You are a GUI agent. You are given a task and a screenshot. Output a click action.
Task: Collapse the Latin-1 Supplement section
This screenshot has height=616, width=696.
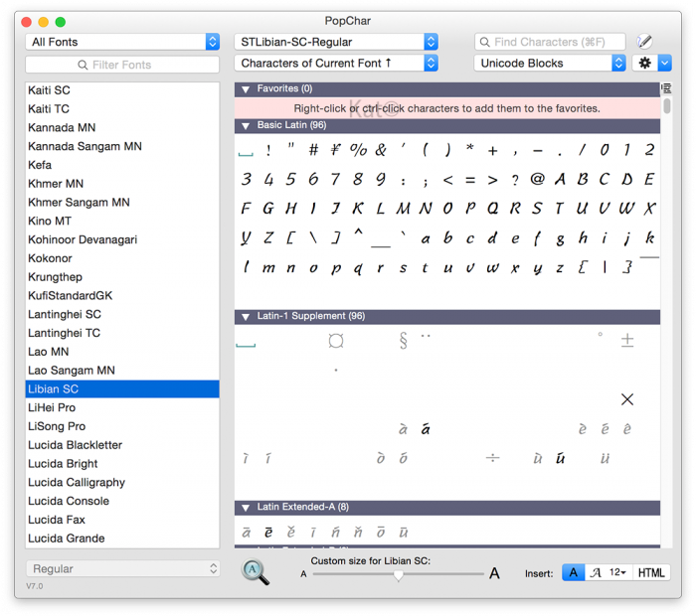pyautogui.click(x=246, y=317)
